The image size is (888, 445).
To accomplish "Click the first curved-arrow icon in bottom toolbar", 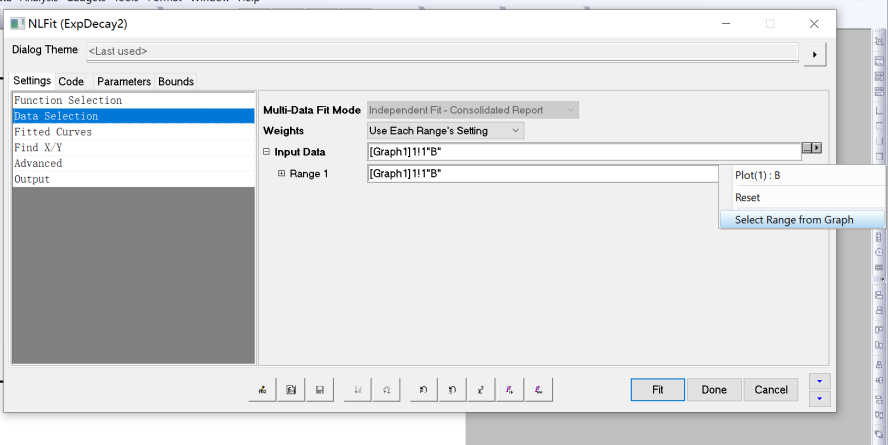I will coord(424,390).
